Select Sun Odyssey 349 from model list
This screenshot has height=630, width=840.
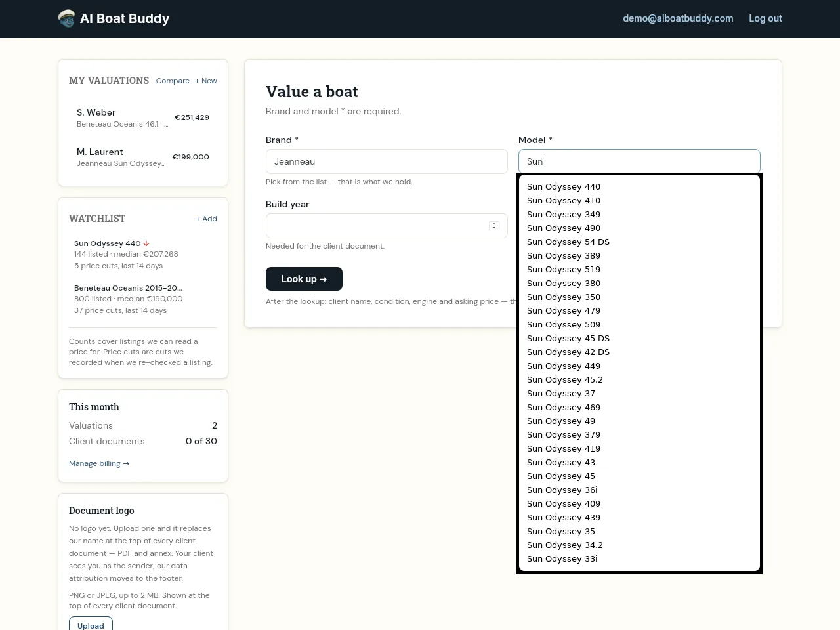pos(639,214)
